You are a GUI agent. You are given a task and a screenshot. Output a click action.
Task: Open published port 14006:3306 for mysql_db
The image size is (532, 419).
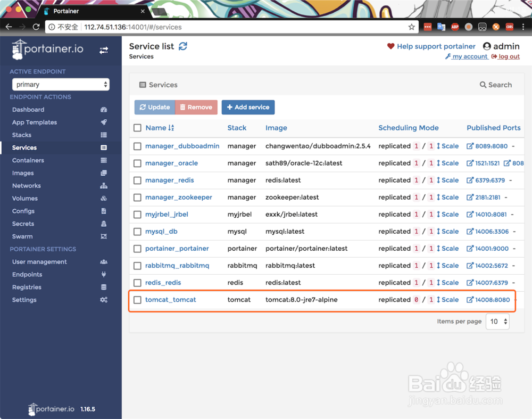point(487,231)
